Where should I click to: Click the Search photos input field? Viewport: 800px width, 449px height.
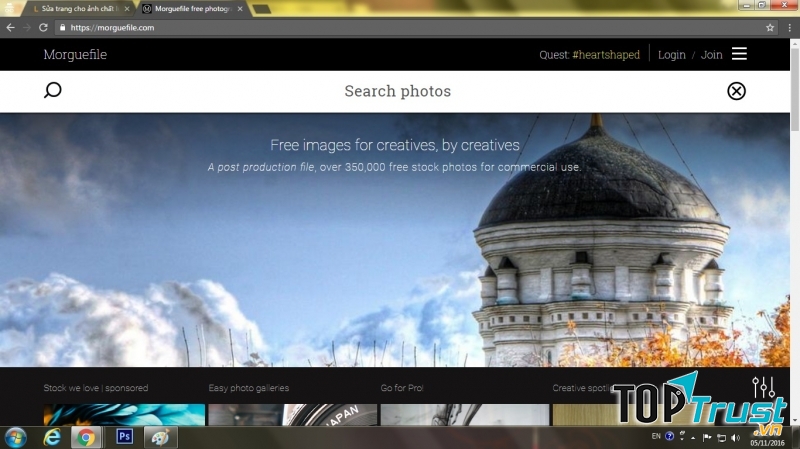[397, 91]
